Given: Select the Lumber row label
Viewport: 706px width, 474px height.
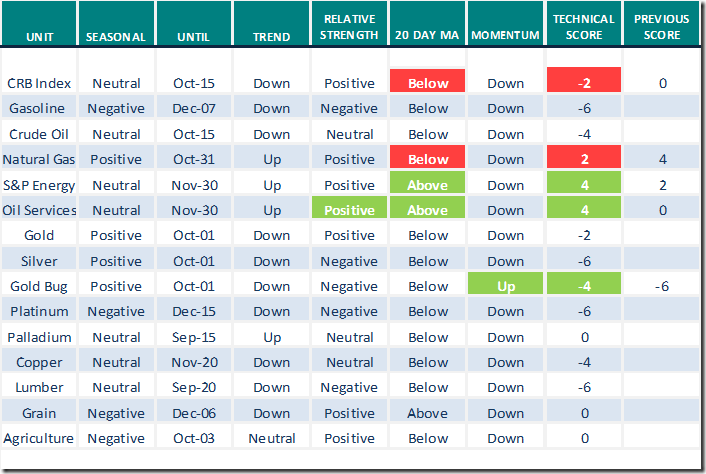Looking at the screenshot, I should point(39,387).
